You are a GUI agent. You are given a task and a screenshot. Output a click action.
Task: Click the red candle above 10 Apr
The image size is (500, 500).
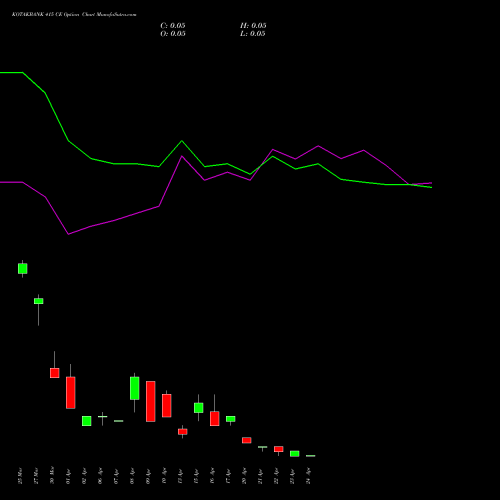tap(167, 406)
